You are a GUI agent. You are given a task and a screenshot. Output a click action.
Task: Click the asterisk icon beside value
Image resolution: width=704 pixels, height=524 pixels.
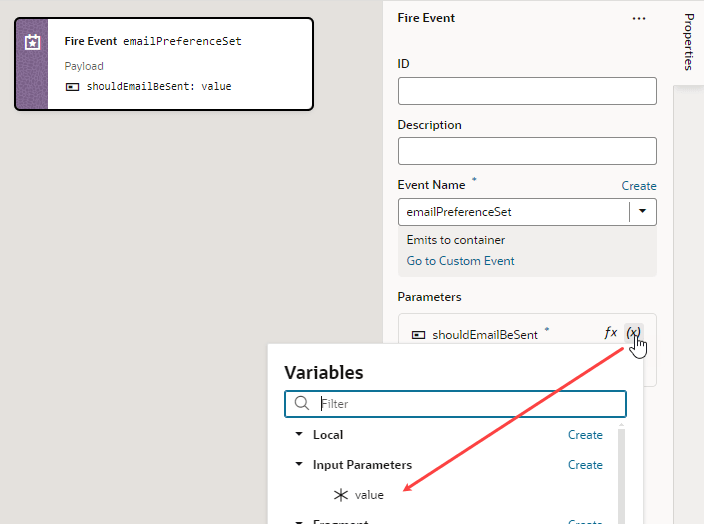point(341,495)
